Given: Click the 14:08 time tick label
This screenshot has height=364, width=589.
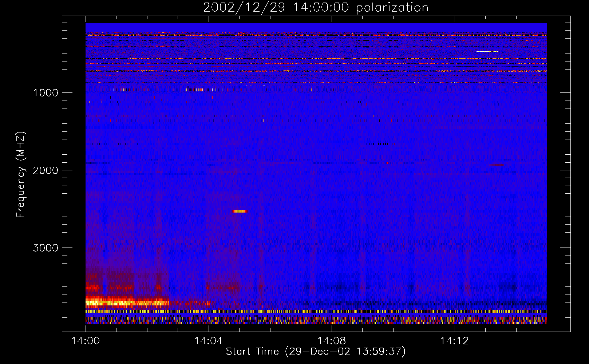Looking at the screenshot, I should pyautogui.click(x=332, y=341).
